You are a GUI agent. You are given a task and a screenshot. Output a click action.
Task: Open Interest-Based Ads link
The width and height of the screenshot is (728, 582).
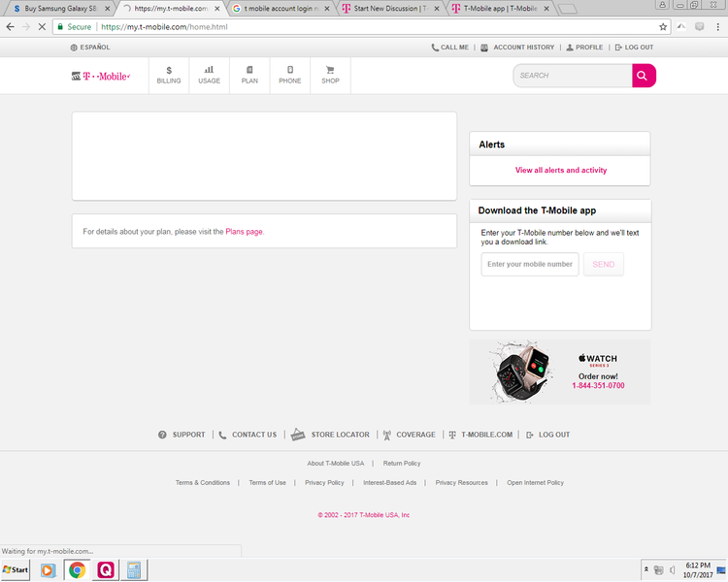389,483
